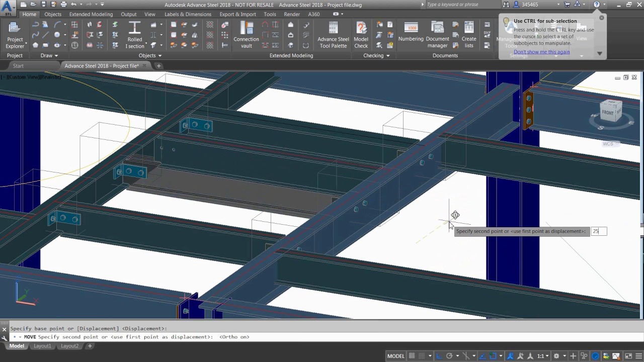Open the Document manager
644x362 pixels.
[x=437, y=35]
